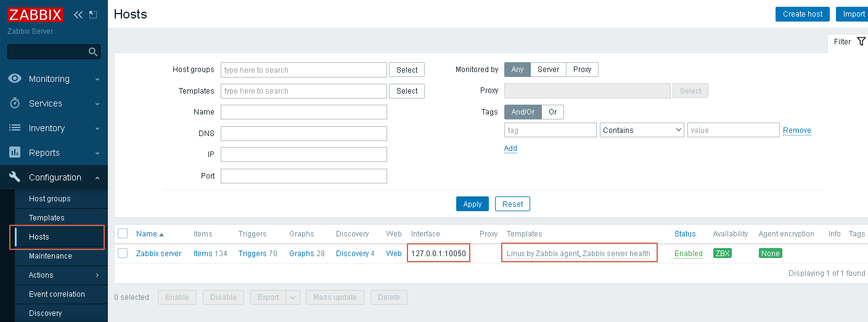Open the Contains tag operator dropdown
The width and height of the screenshot is (868, 322).
(x=642, y=130)
